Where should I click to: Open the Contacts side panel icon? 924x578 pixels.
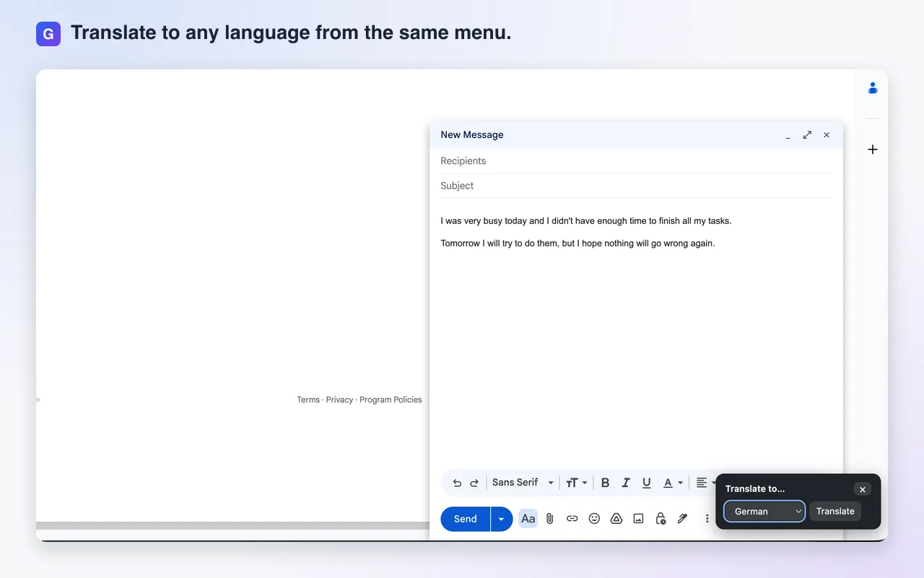(x=873, y=88)
